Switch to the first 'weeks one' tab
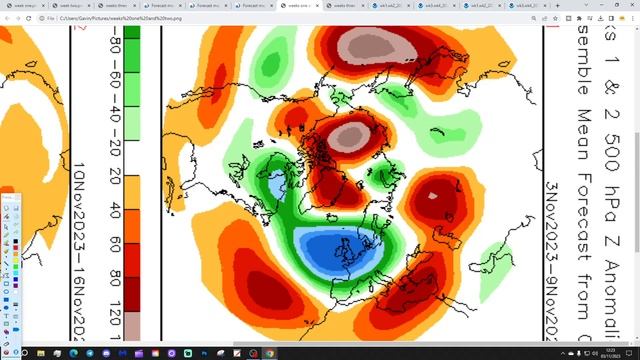 click(x=25, y=6)
